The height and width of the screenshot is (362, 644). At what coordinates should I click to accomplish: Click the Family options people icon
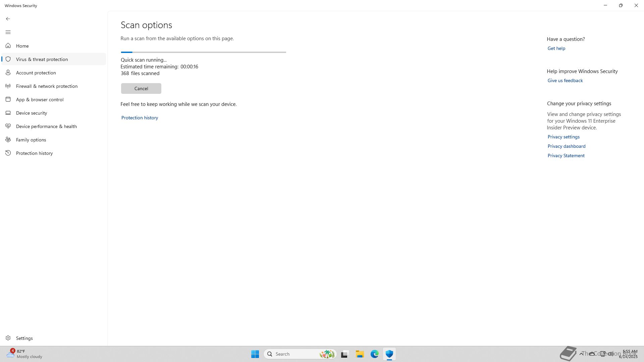[8, 140]
